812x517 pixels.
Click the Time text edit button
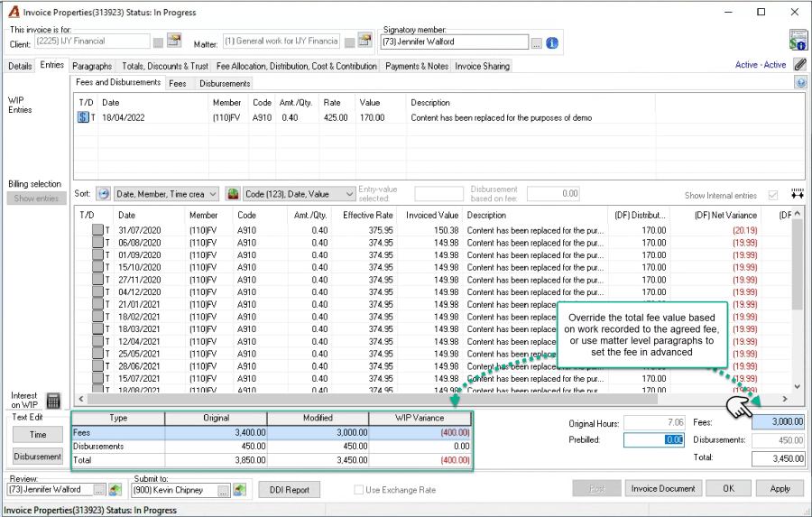click(x=38, y=435)
